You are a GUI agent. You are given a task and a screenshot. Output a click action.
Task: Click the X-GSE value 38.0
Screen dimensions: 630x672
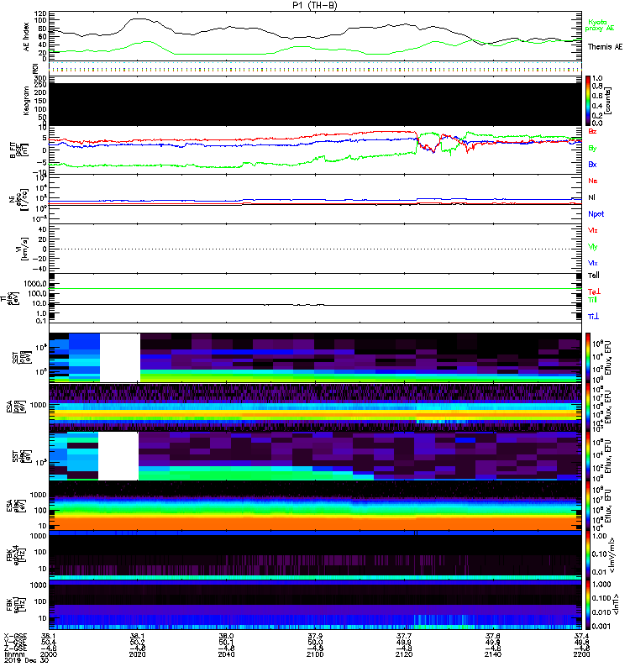pyautogui.click(x=226, y=636)
